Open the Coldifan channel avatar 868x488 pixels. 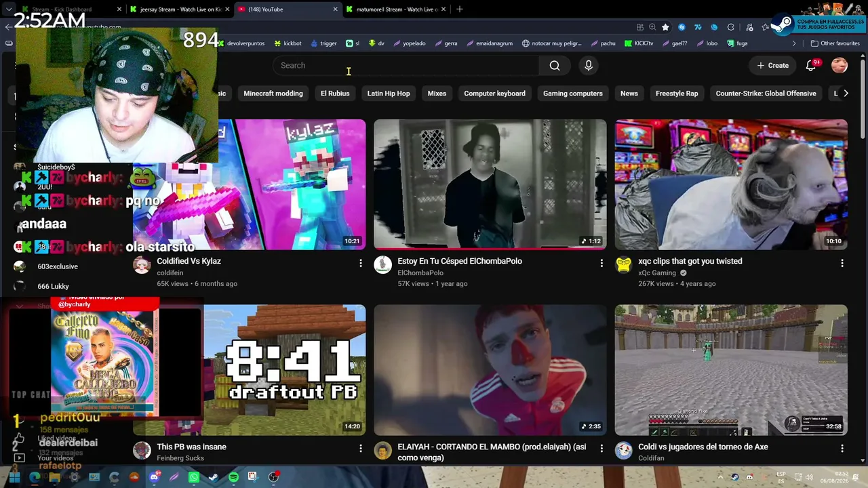coord(624,451)
